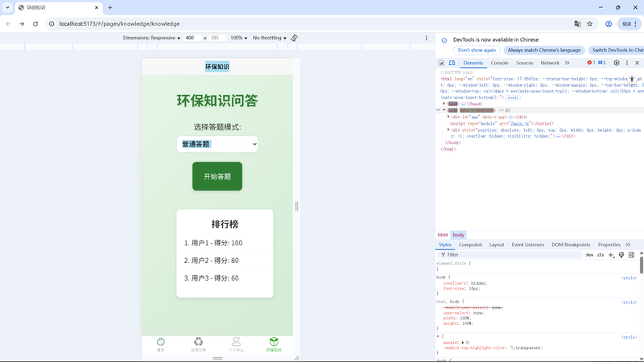The height and width of the screenshot is (362, 644).
Task: Expand the head element node
Action: tap(444, 104)
